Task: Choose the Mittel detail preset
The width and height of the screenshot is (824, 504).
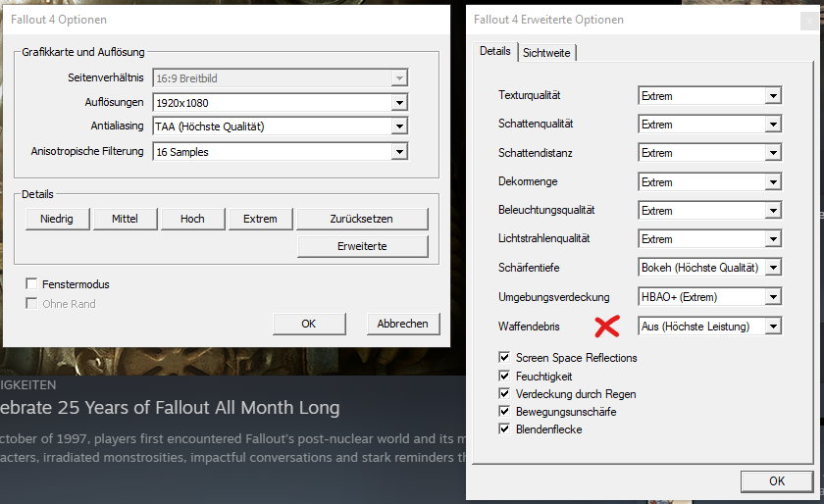Action: pyautogui.click(x=126, y=219)
